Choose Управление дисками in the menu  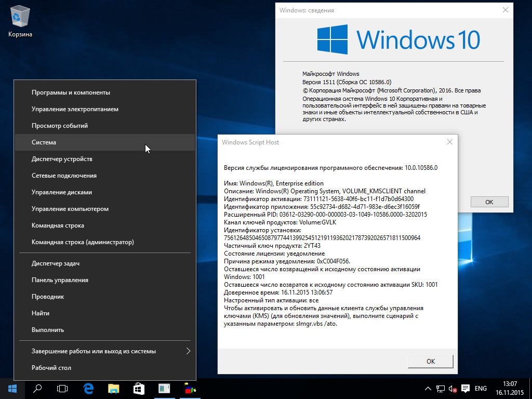click(x=105, y=192)
